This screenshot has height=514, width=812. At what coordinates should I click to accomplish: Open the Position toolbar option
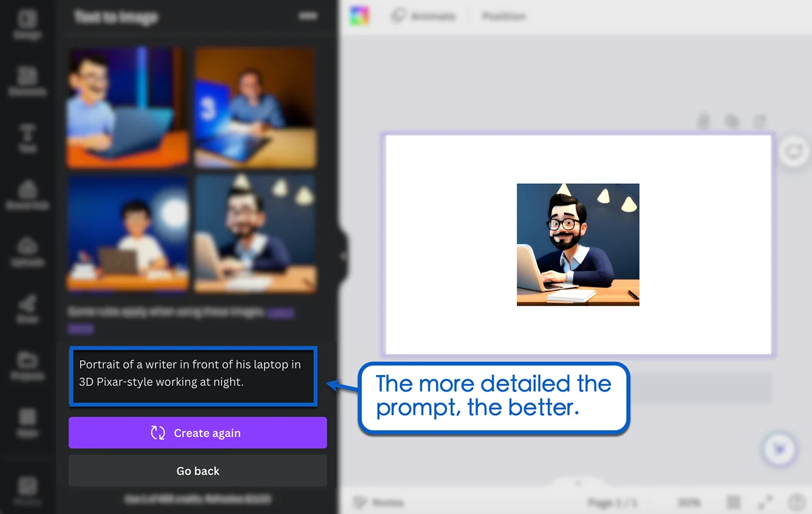[503, 16]
